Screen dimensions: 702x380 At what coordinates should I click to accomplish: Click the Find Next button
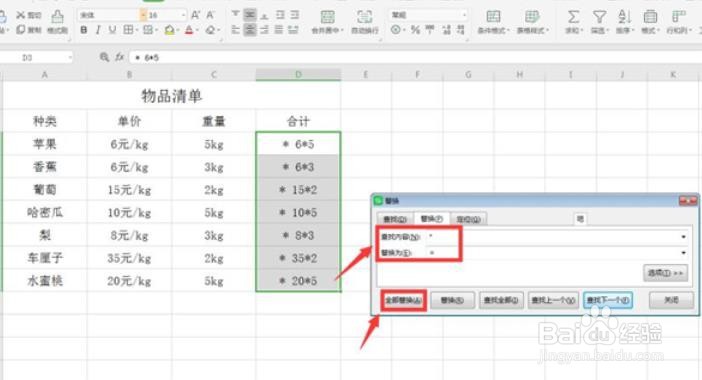[x=608, y=300]
